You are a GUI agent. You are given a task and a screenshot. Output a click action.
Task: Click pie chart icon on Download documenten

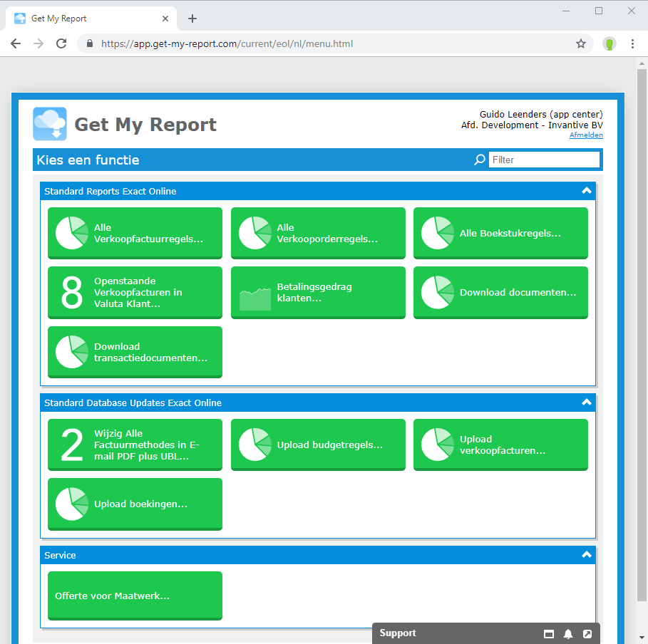[438, 293]
